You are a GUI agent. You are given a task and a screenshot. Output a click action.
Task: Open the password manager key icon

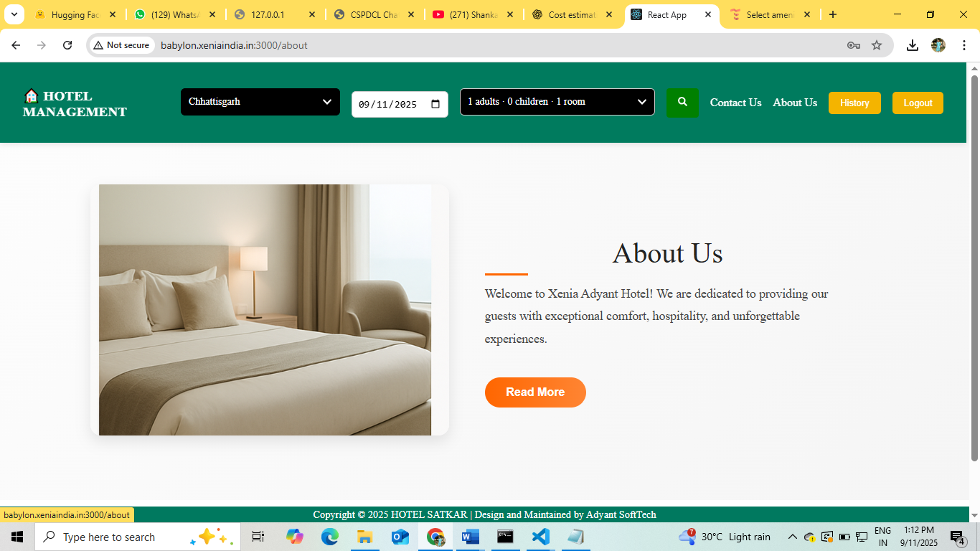pos(853,45)
